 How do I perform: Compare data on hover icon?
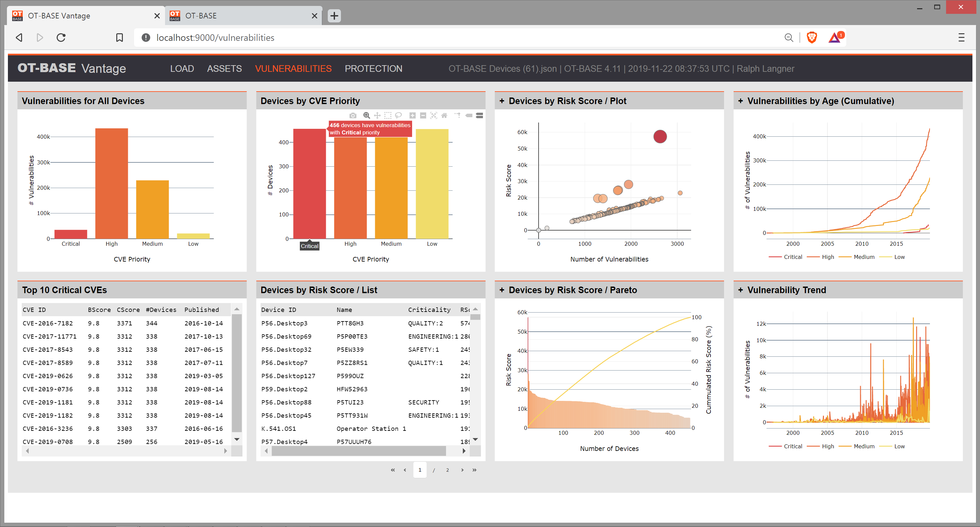(x=479, y=116)
